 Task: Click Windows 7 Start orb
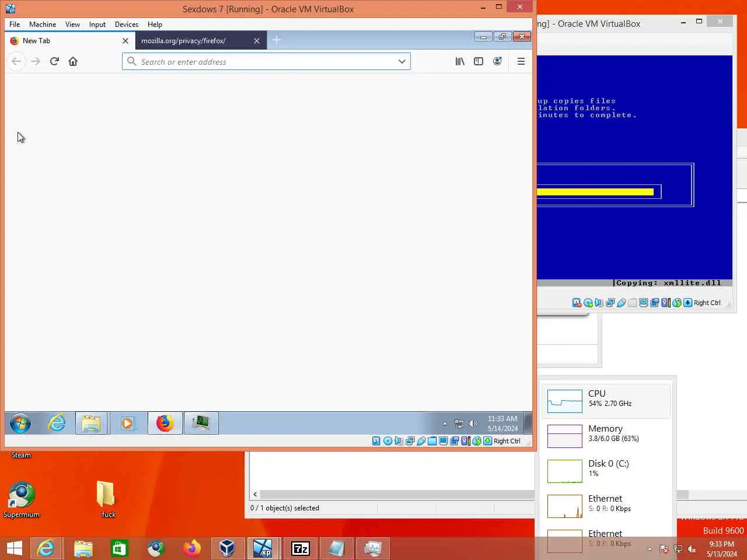click(x=20, y=423)
